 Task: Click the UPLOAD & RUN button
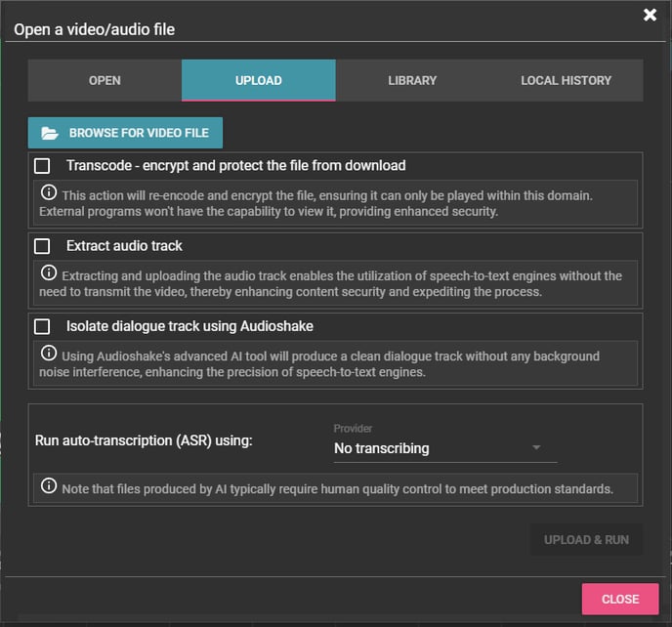(586, 540)
